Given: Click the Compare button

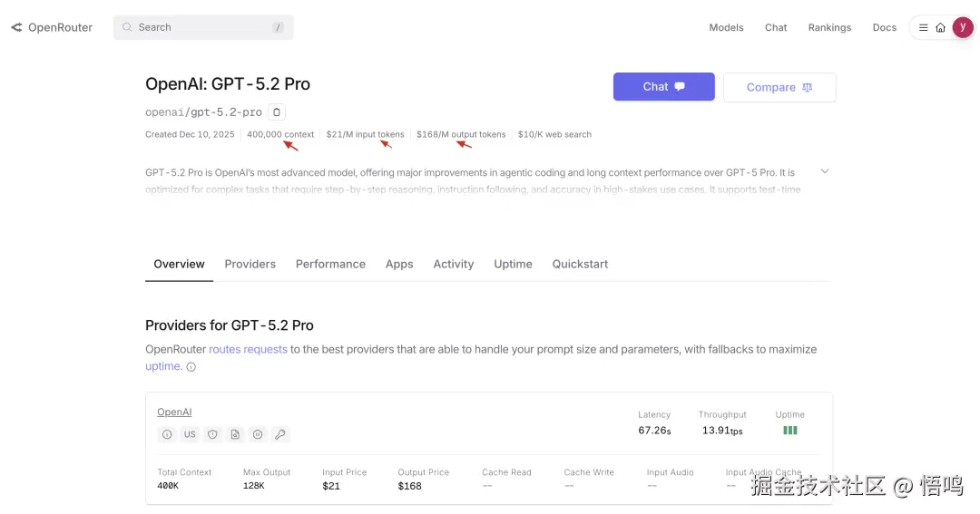Looking at the screenshot, I should point(779,87).
